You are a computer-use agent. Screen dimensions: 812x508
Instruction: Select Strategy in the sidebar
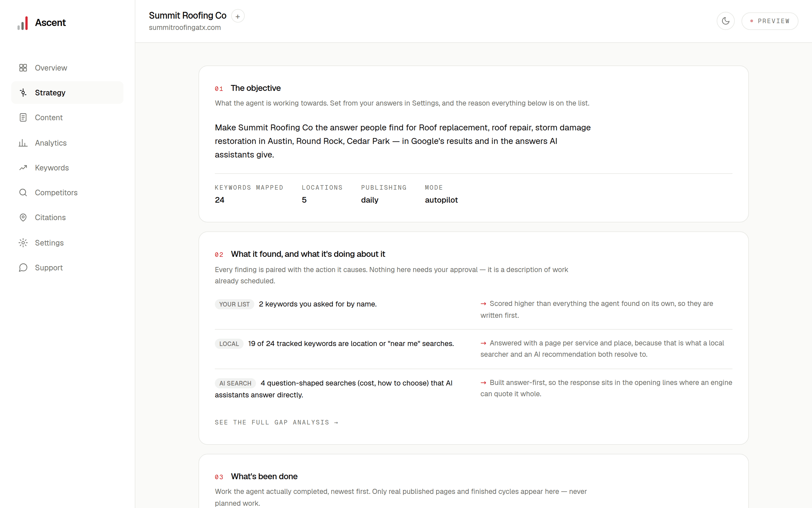[67, 93]
